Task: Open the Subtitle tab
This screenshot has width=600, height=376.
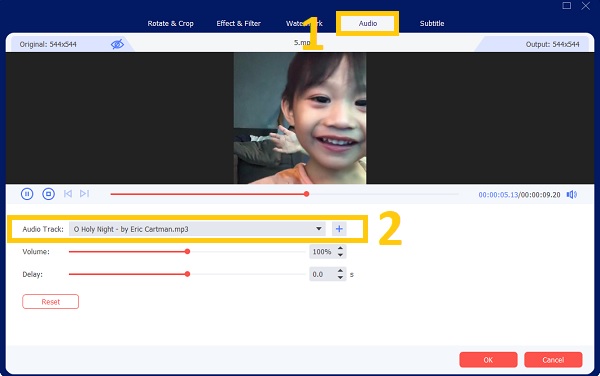Action: click(x=432, y=23)
